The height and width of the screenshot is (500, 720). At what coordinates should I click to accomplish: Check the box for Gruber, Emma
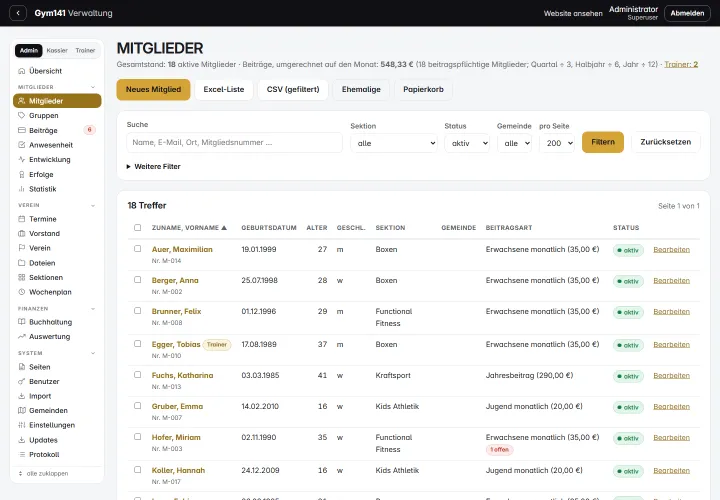(x=137, y=406)
